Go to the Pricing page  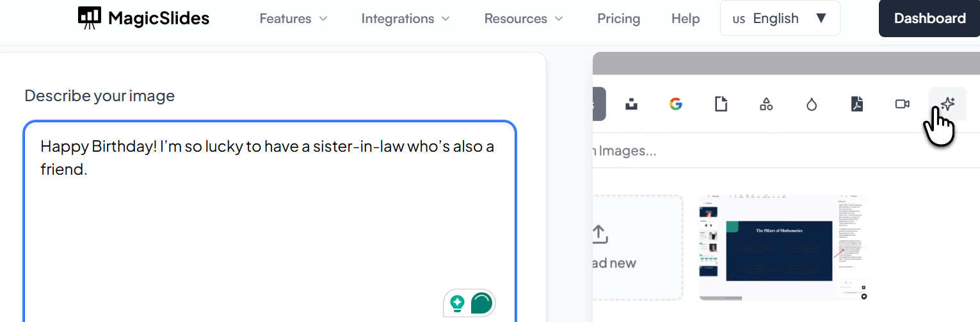coord(618,19)
